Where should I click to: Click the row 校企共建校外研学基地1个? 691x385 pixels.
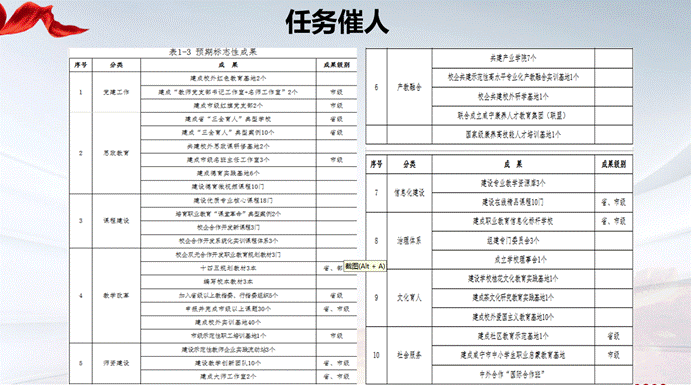click(513, 96)
